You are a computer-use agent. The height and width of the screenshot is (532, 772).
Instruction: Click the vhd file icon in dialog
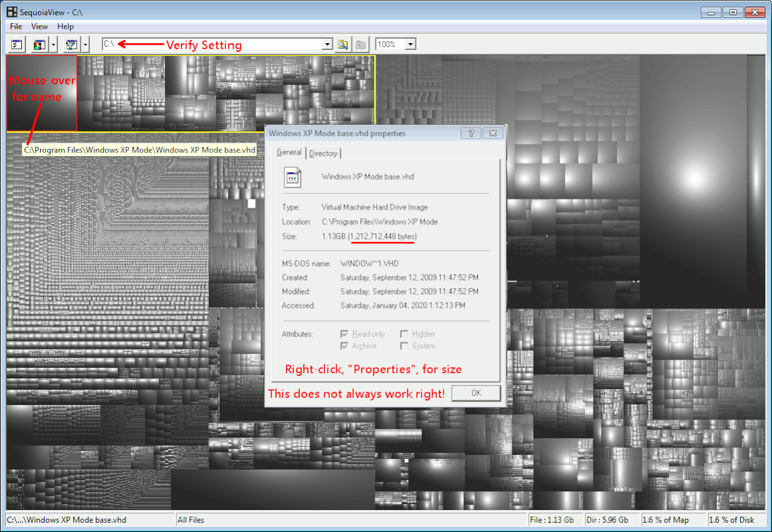292,178
